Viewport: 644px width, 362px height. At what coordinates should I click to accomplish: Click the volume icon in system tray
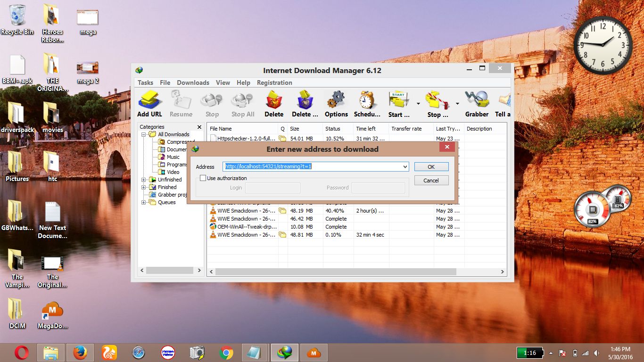pos(597,353)
